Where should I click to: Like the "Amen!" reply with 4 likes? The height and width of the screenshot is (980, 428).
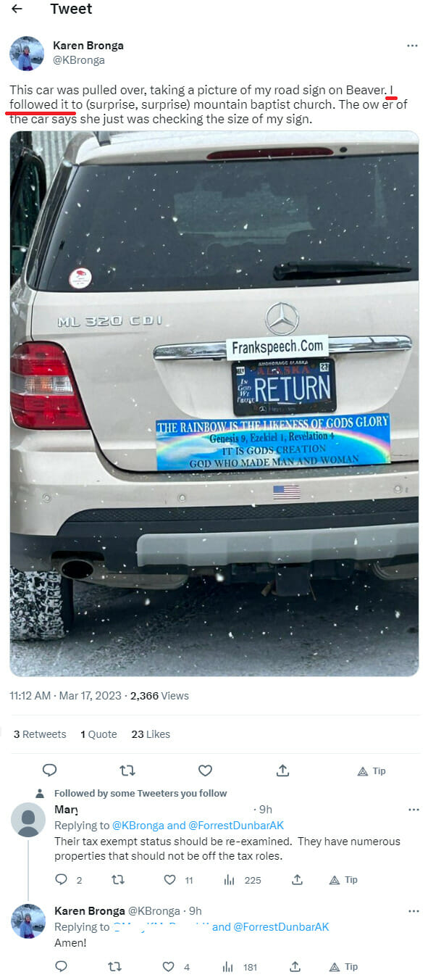coord(176,966)
